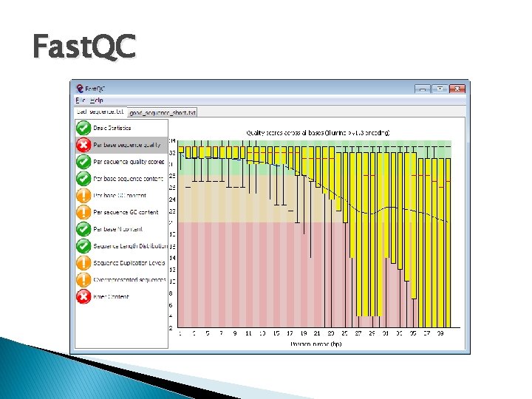Click green check icon beside Basic Statistics
Viewport: 532px width, 399px height.
pos(83,128)
